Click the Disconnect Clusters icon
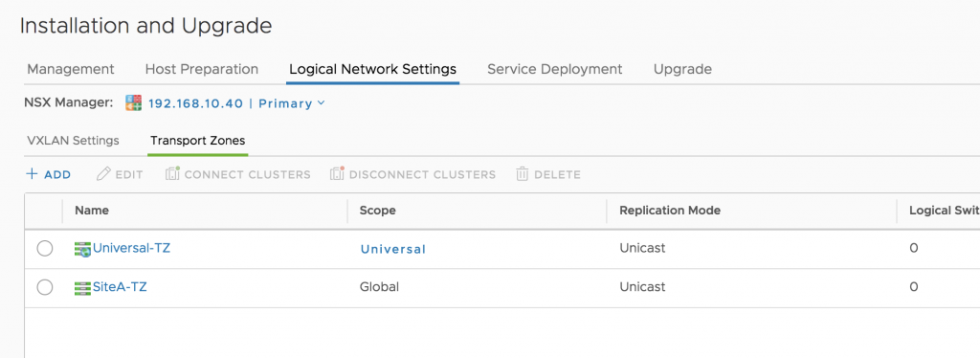The image size is (980, 358). pos(338,173)
